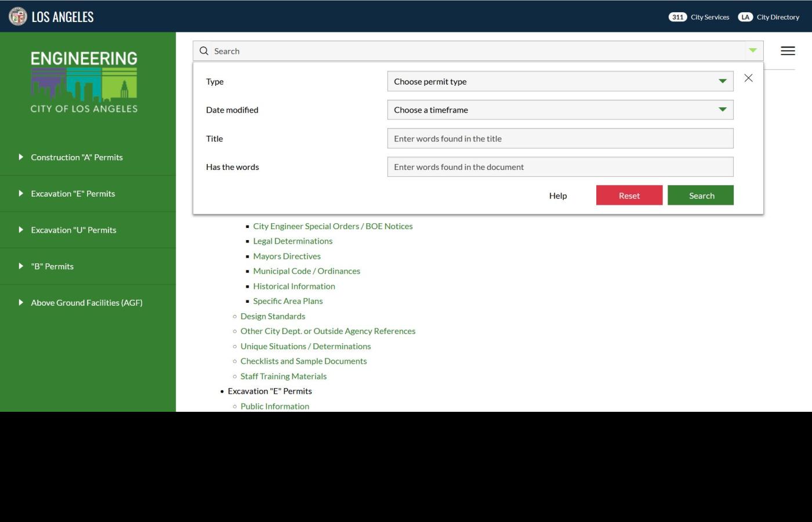Expand the Above Ground Facilities (AGF) section

point(86,302)
